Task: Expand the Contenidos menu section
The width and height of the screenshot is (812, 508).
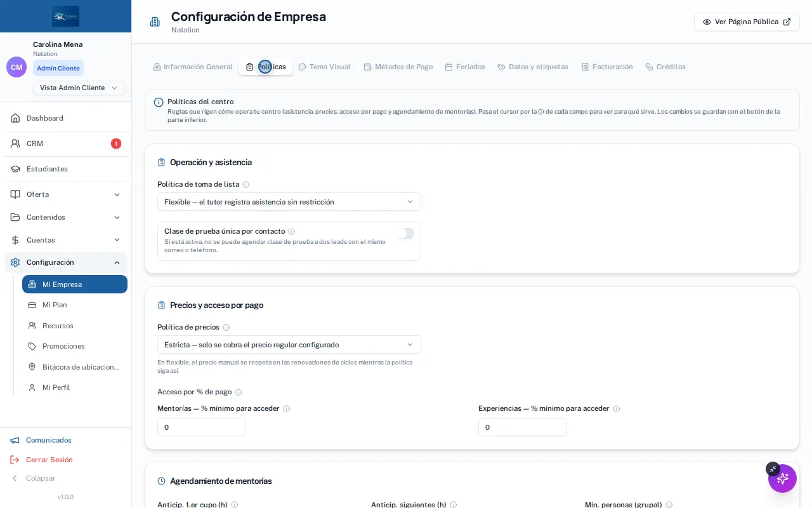Action: (66, 217)
